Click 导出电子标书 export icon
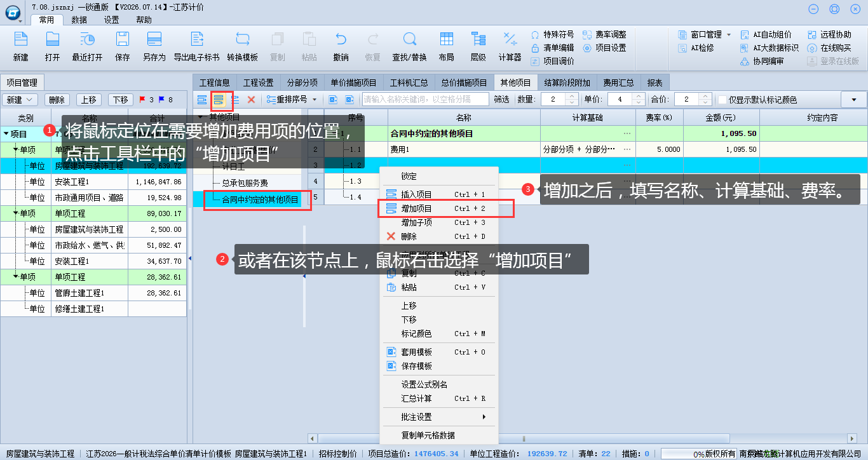The height and width of the screenshot is (460, 868). 196,46
